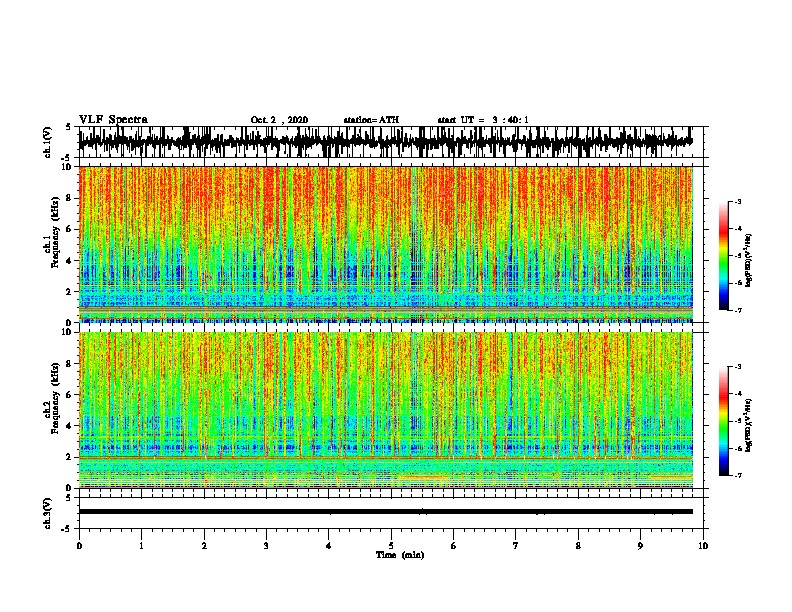Click the "-5" tick of ch.3(V) axis
The image size is (792, 612).
click(x=67, y=529)
